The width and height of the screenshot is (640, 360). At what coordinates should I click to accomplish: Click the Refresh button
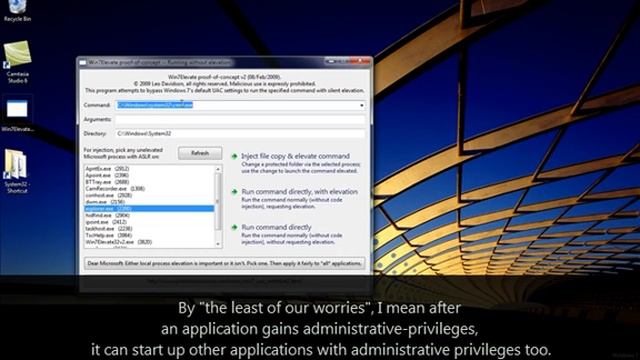[200, 153]
